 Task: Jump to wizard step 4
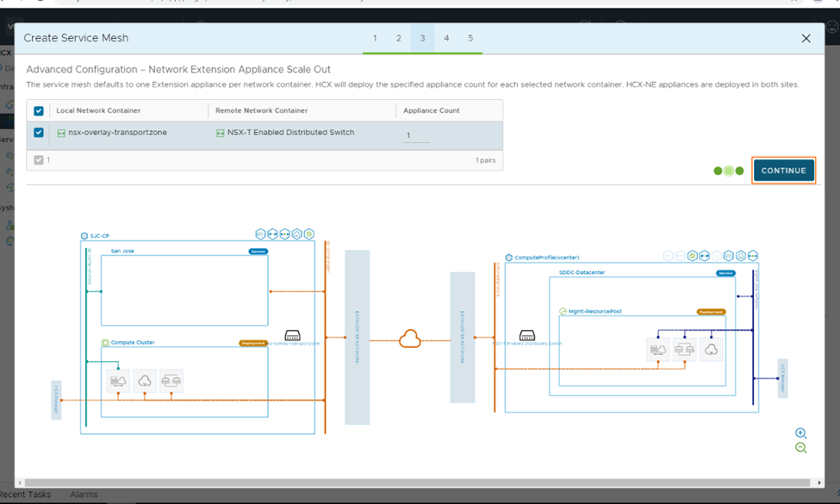[446, 39]
